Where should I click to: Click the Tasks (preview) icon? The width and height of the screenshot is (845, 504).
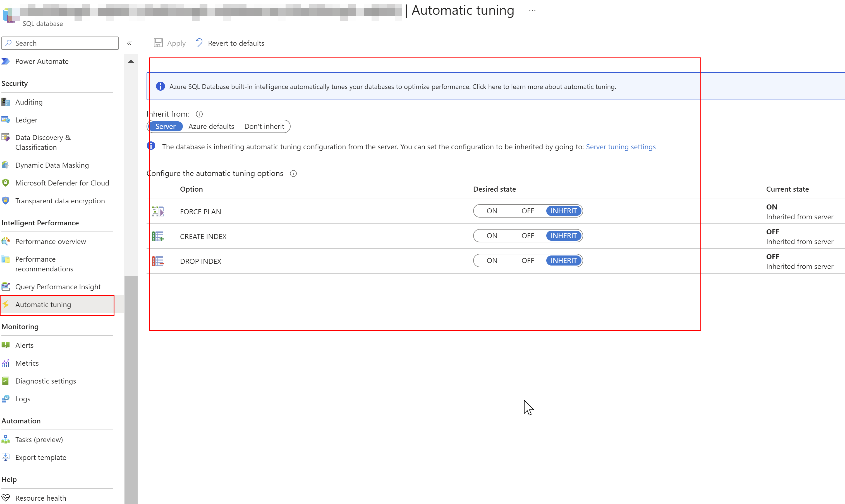tap(5, 440)
